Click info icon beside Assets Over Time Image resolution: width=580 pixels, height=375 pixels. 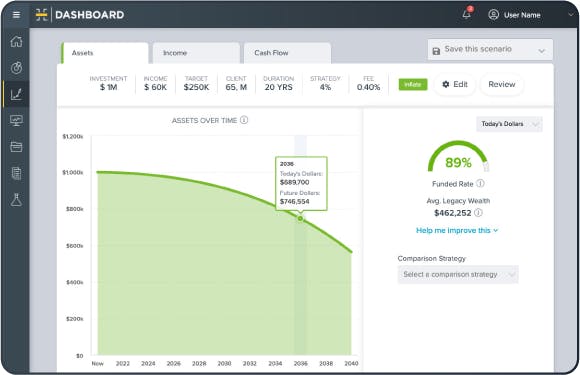coord(244,120)
